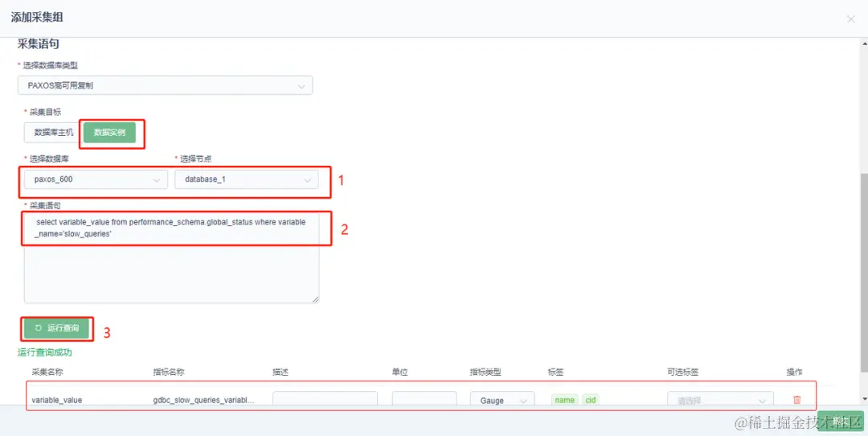Viewport: 868px width, 436px height.
Task: Click the 描述 column header
Action: (x=280, y=372)
